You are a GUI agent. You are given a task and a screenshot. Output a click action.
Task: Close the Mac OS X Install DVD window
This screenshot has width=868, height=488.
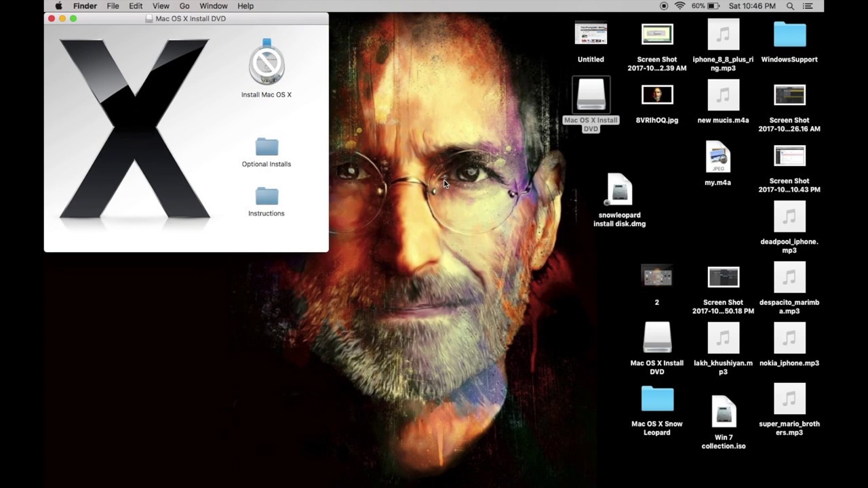tap(52, 18)
